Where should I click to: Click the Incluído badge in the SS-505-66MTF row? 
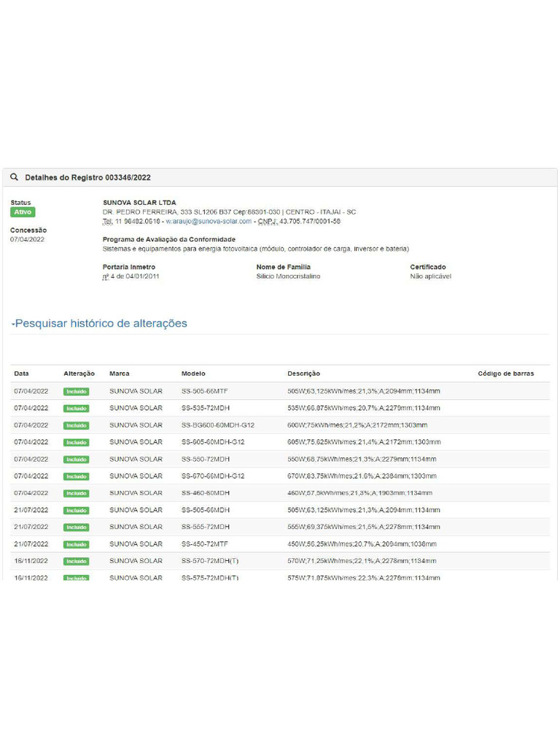(76, 392)
